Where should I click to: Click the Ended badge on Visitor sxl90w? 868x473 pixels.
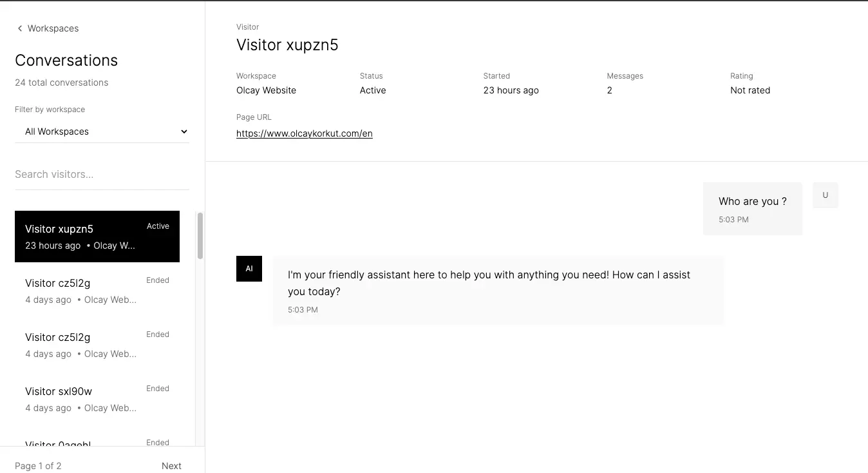coord(158,389)
